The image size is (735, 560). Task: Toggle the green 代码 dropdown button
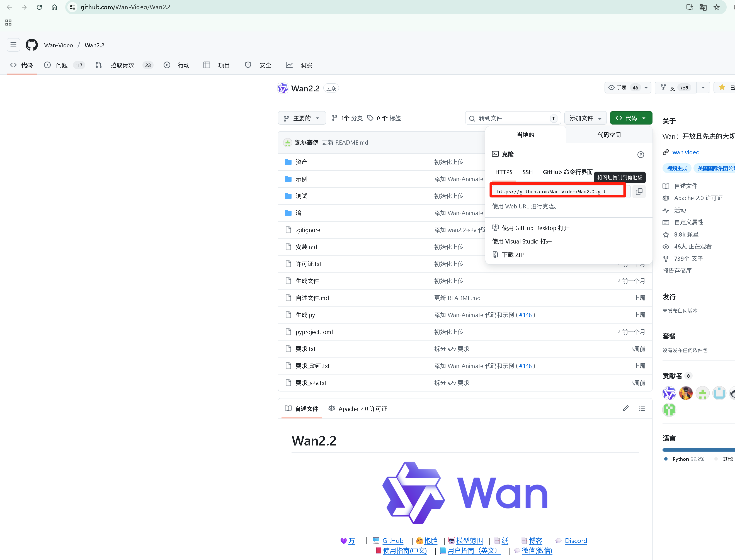[x=631, y=118]
